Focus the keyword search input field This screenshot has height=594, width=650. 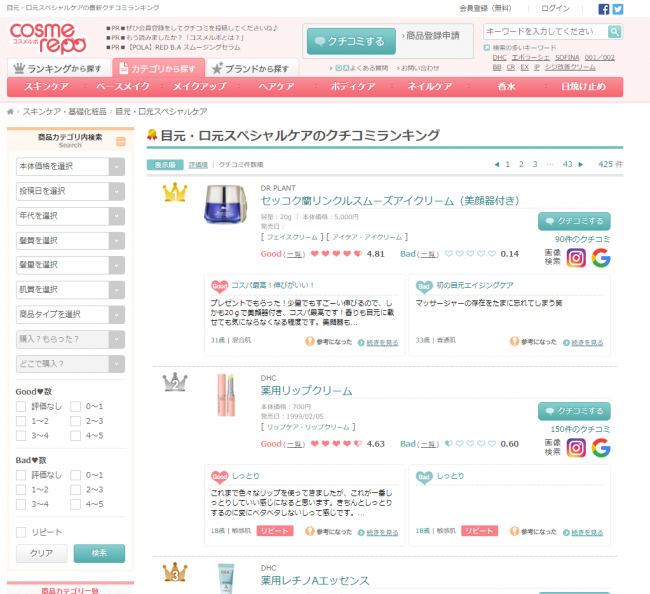pos(546,32)
